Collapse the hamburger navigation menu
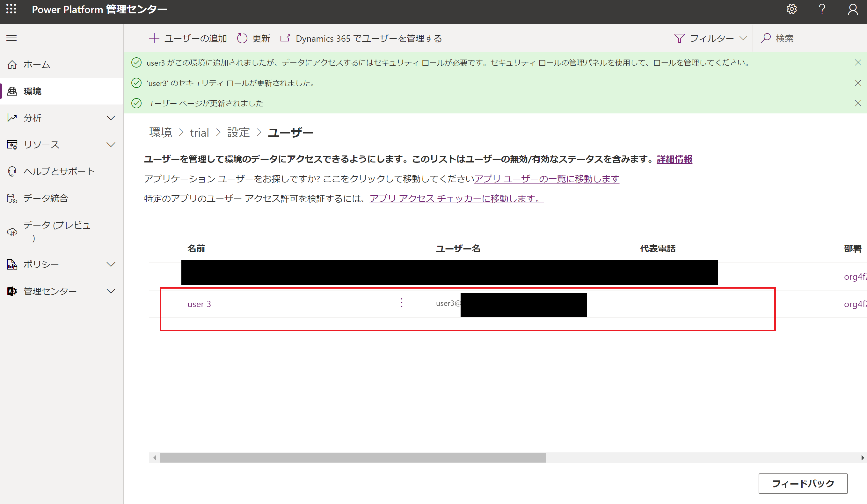 pos(11,38)
